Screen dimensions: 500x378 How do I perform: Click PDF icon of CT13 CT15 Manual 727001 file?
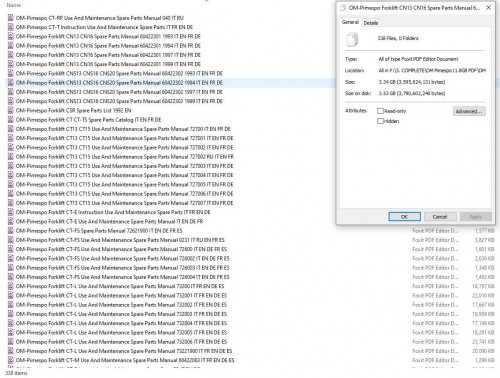pos(11,138)
